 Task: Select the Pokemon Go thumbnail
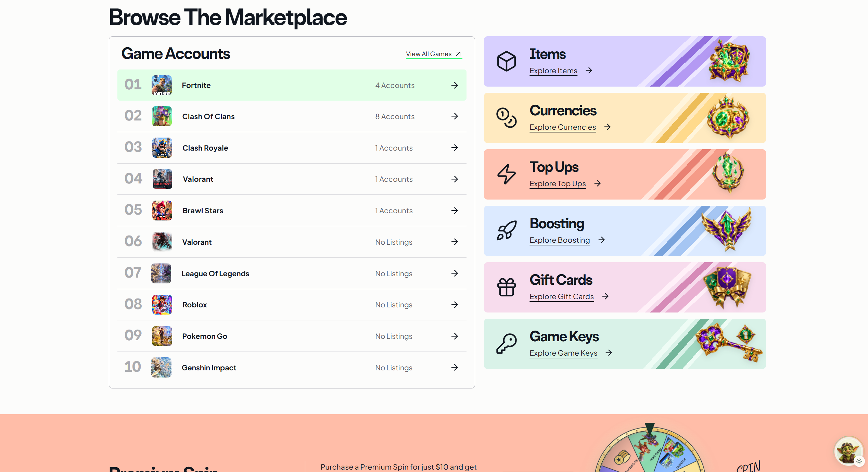coord(162,336)
